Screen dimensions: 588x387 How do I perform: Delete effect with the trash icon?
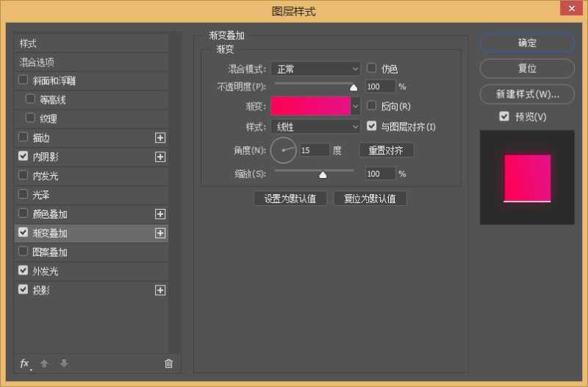tap(168, 363)
